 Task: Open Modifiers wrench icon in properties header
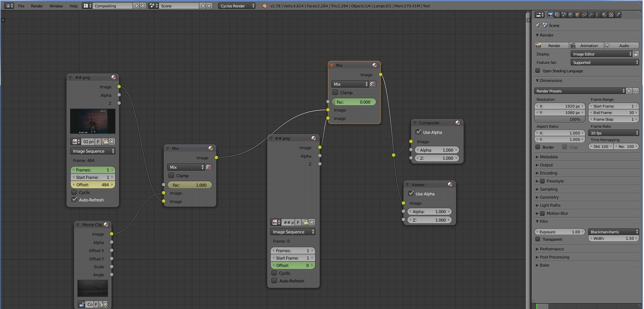tap(591, 15)
